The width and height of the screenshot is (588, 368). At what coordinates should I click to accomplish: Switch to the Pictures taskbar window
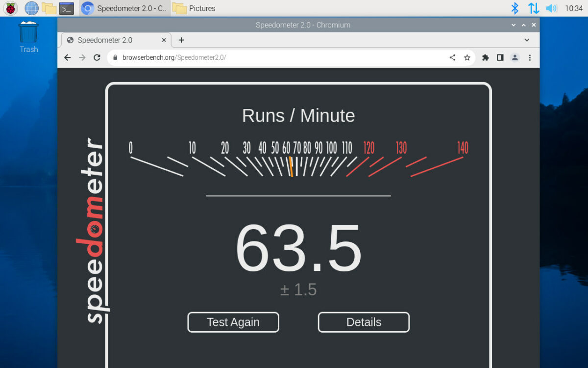pyautogui.click(x=195, y=8)
